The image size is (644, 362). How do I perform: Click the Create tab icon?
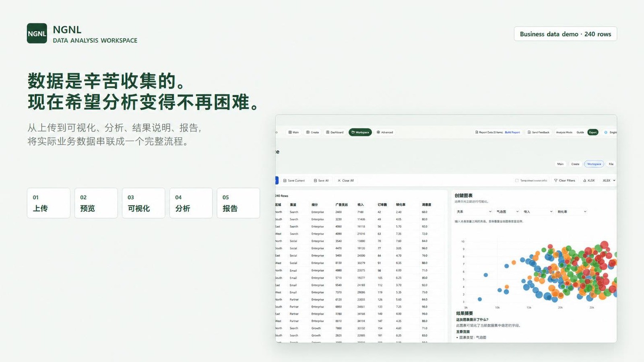point(308,132)
